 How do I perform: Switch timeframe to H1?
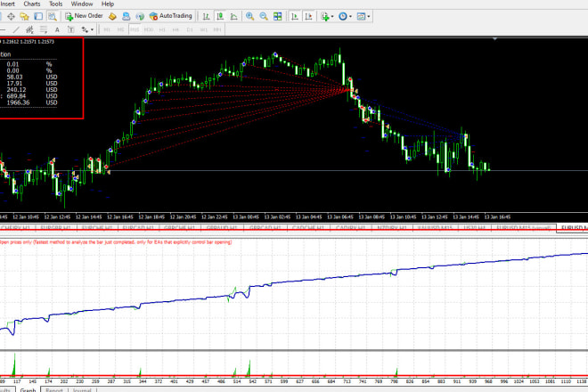tap(162, 29)
